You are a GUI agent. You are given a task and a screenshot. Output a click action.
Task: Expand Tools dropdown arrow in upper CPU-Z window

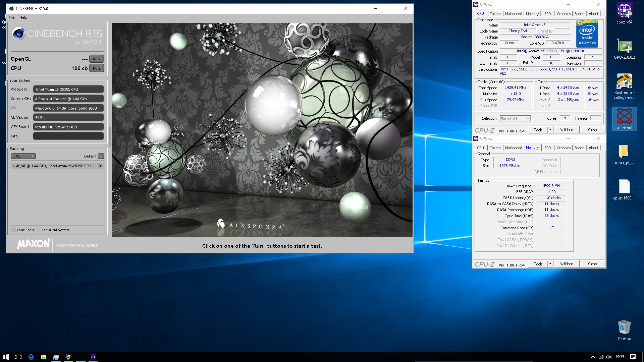pos(550,130)
